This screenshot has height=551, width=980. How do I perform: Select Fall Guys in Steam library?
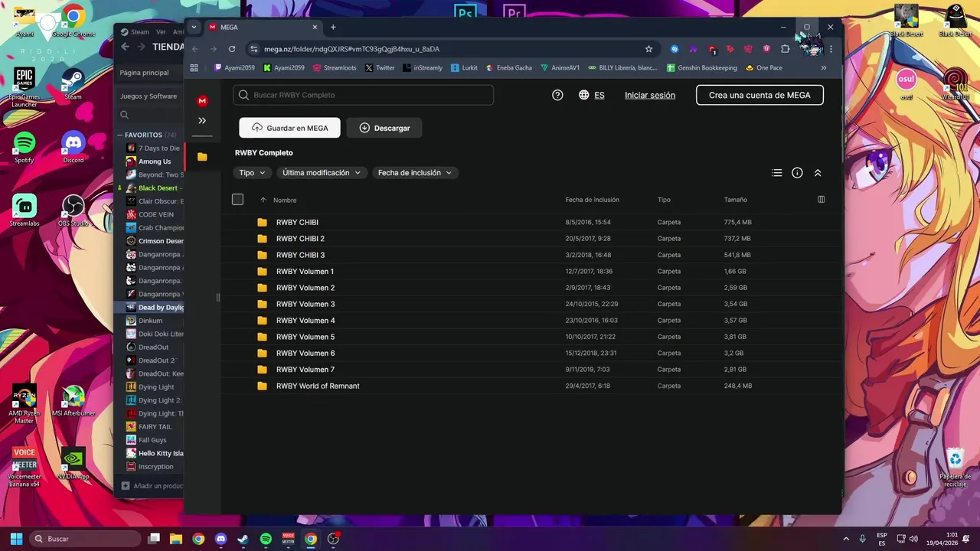(x=152, y=440)
